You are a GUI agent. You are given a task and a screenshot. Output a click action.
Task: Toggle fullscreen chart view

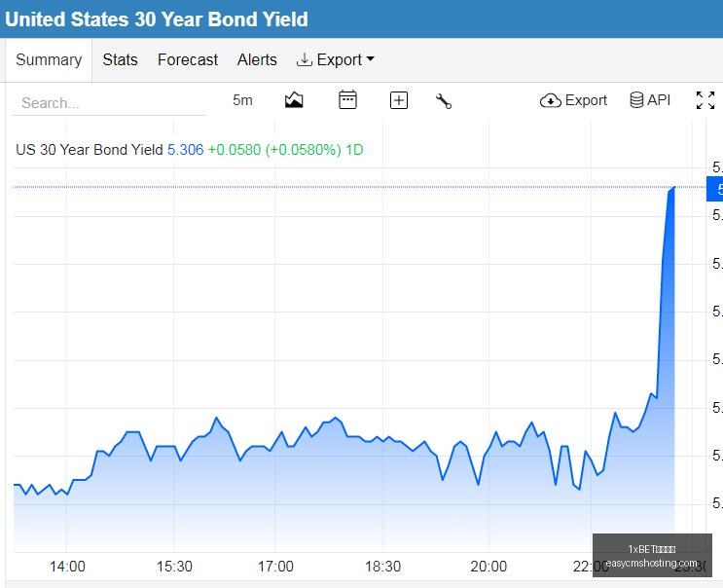(705, 100)
